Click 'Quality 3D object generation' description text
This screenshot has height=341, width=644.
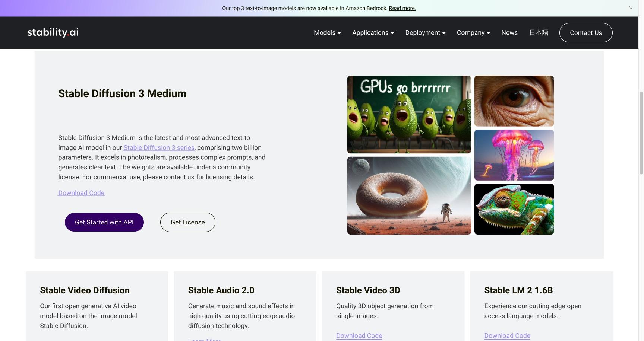pyautogui.click(x=385, y=311)
